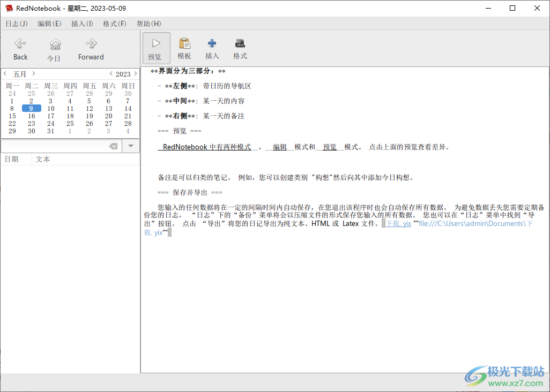Click the 五月 month label

point(20,74)
